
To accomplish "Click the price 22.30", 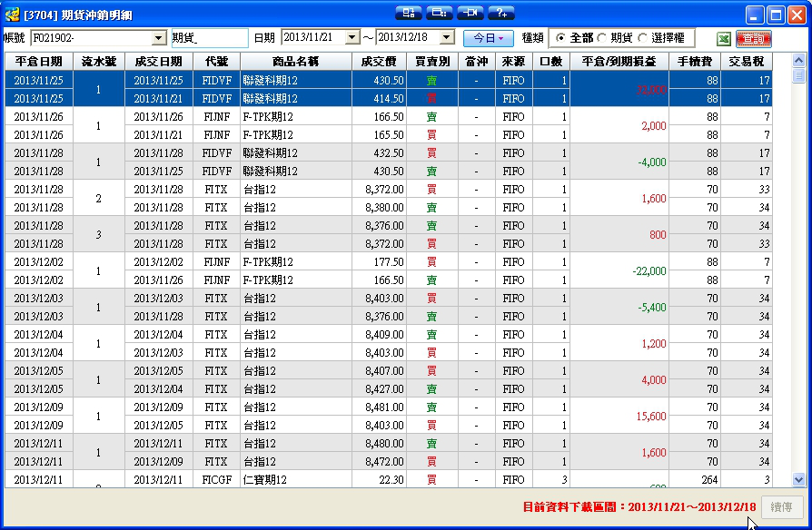I will (x=391, y=480).
